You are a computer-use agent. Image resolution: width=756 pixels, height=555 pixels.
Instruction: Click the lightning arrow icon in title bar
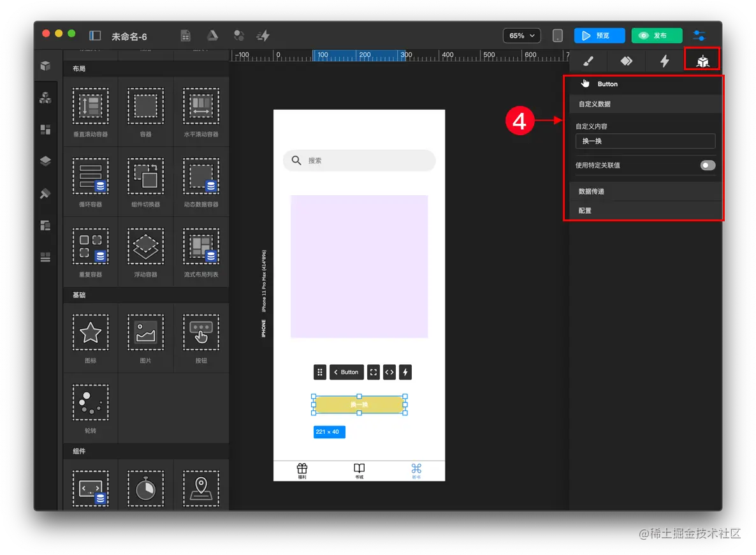263,36
